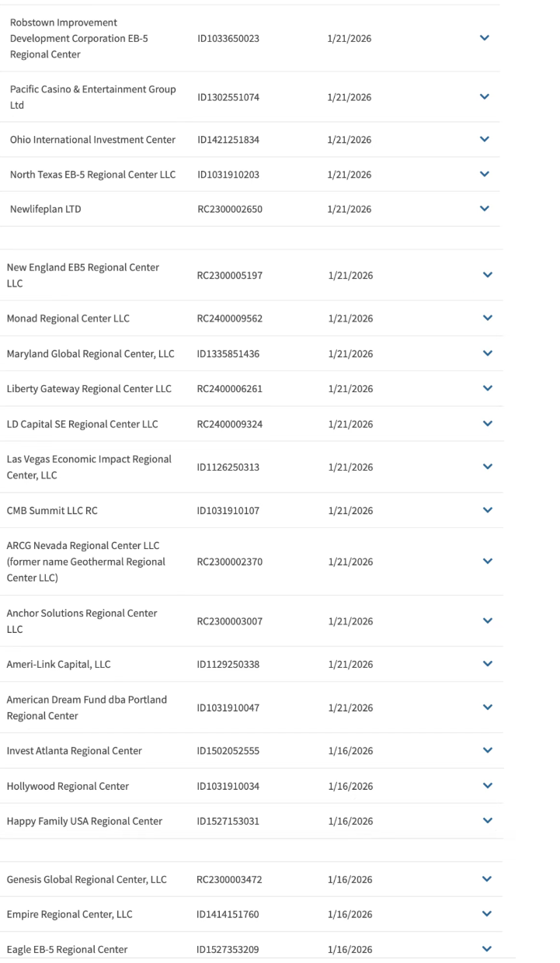Viewport: 560px width, 963px height.
Task: Open Anchor Solutions Regional Center dropdown arrow
Action: click(x=488, y=621)
